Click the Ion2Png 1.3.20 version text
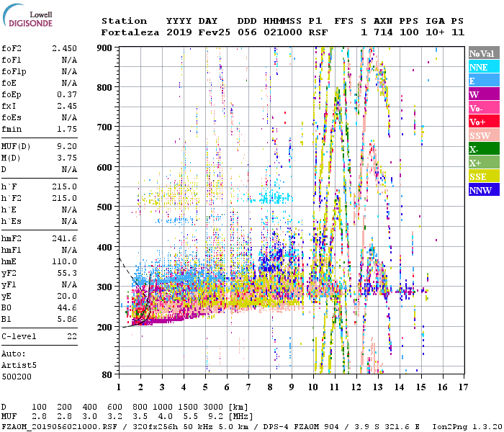The image size is (504, 432). pos(468,426)
